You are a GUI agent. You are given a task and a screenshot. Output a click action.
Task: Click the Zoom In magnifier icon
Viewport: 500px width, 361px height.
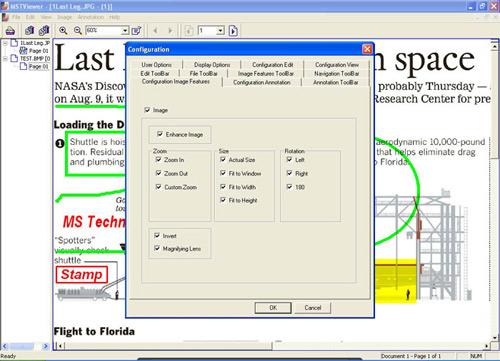(x=63, y=31)
